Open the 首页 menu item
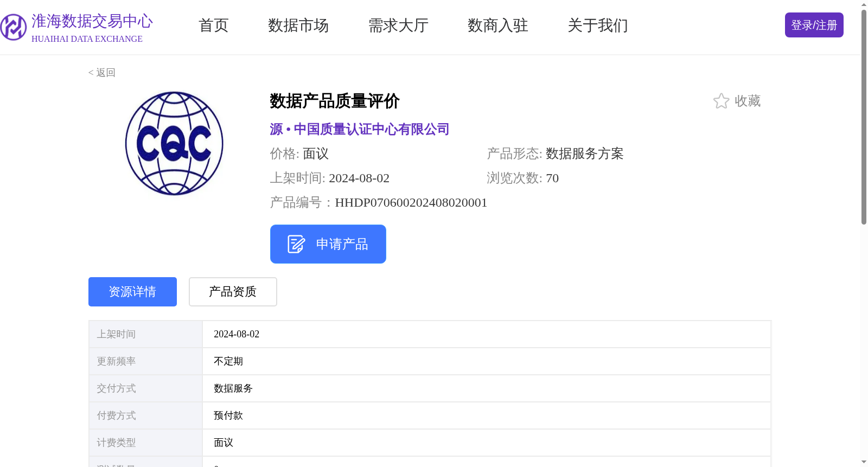The width and height of the screenshot is (868, 467). pyautogui.click(x=214, y=25)
